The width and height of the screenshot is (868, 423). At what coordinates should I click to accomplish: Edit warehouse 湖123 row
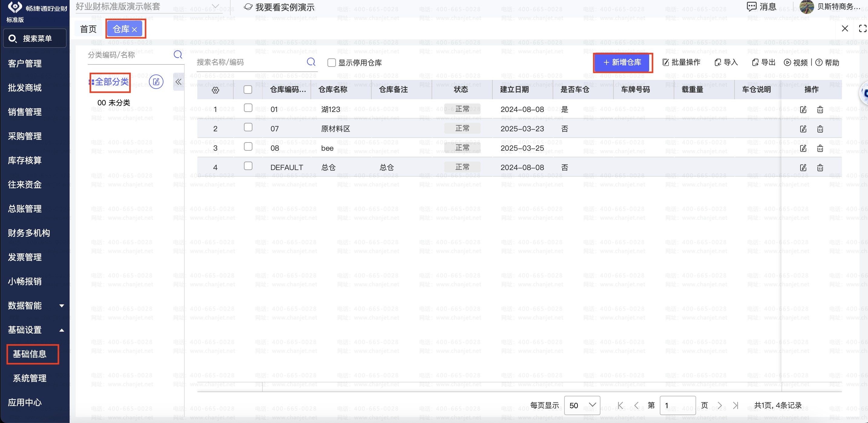[803, 110]
